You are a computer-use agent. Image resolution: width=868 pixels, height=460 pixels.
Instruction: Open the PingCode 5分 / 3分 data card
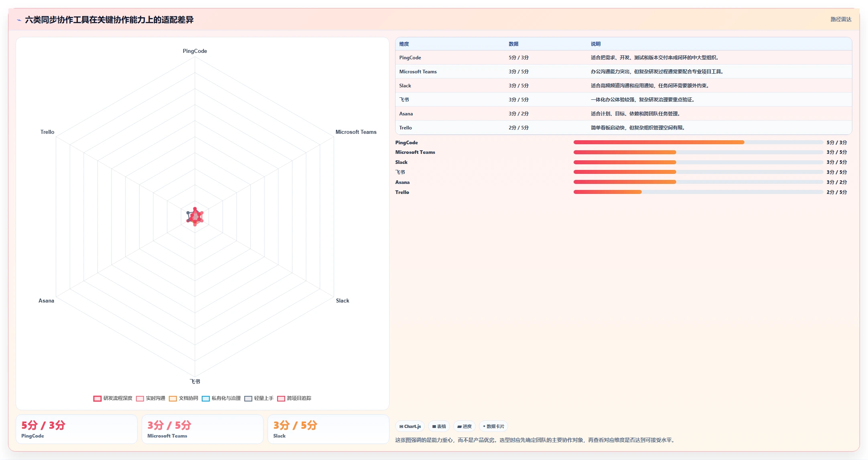77,429
